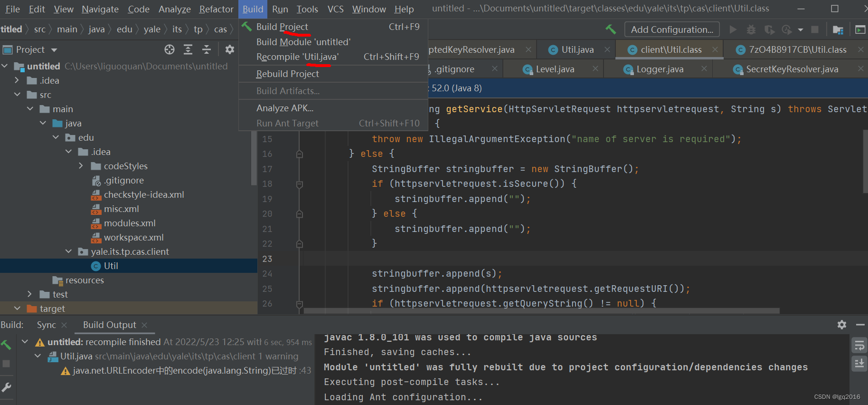Expand the codeStyles folder

pyautogui.click(x=81, y=166)
